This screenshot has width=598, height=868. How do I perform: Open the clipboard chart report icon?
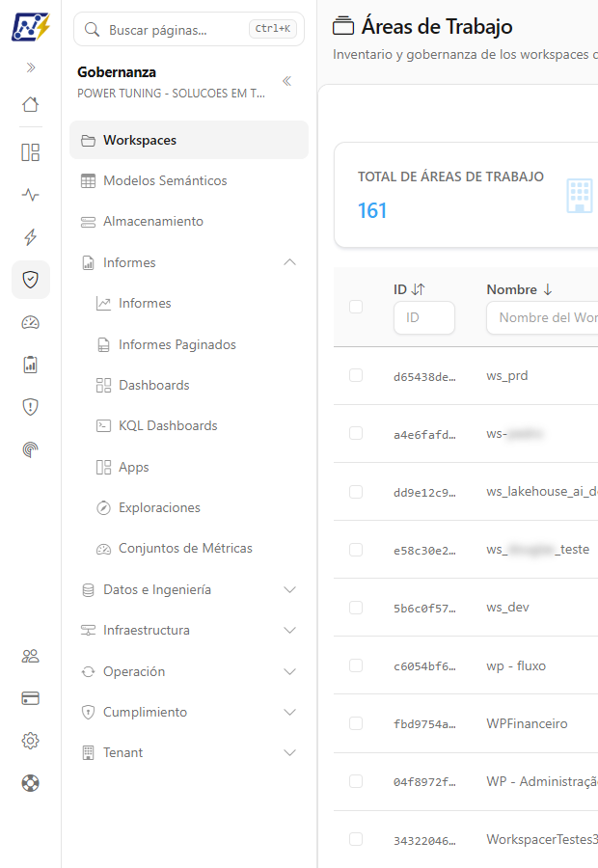pos(31,365)
